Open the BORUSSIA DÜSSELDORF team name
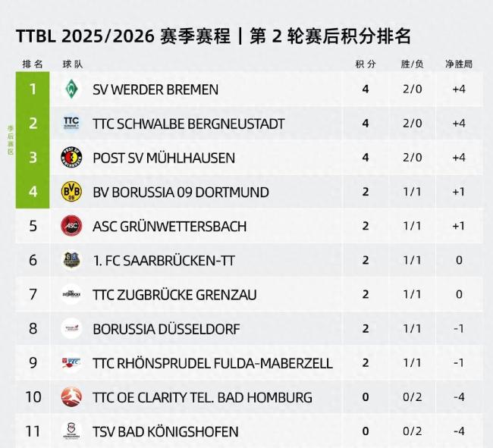Screen dimensions: 493x448 [166, 329]
